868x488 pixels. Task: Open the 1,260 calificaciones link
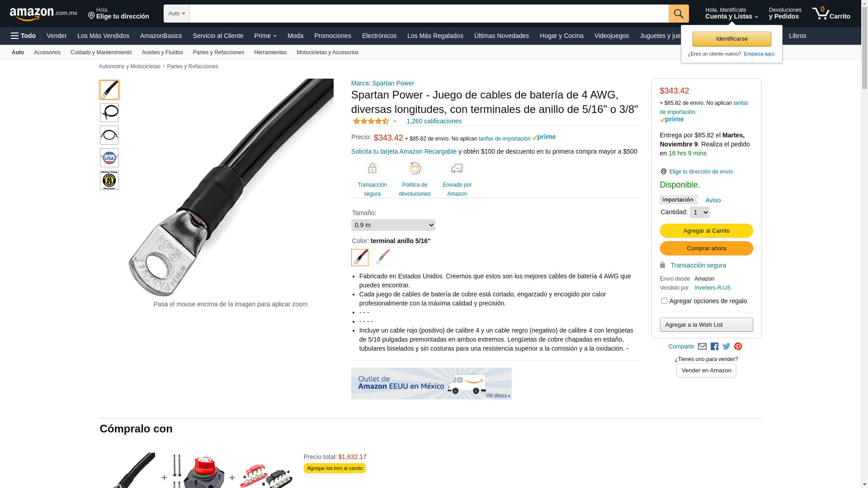click(434, 121)
